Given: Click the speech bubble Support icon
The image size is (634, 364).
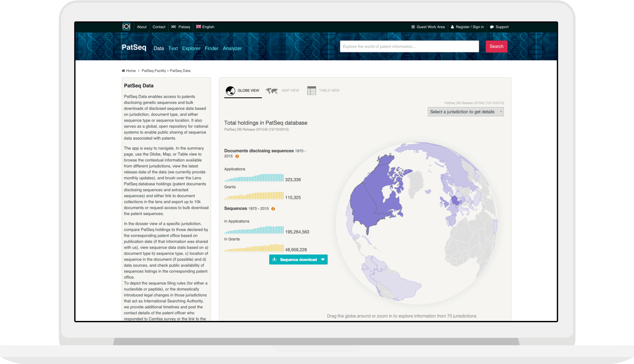Looking at the screenshot, I should point(492,27).
